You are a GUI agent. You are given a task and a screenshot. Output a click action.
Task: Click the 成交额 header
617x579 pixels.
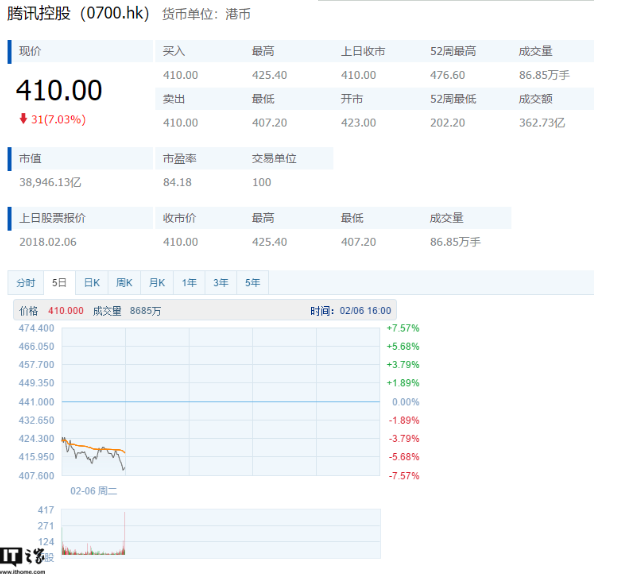pos(536,99)
